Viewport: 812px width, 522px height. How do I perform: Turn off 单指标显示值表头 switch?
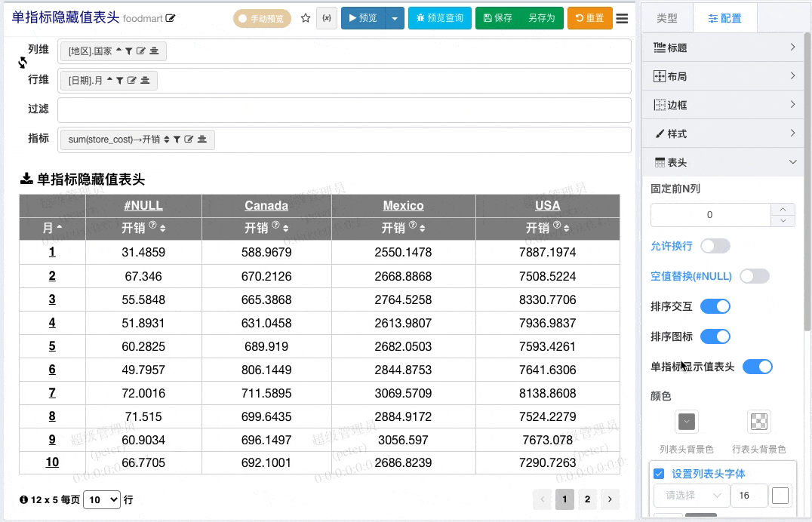757,367
